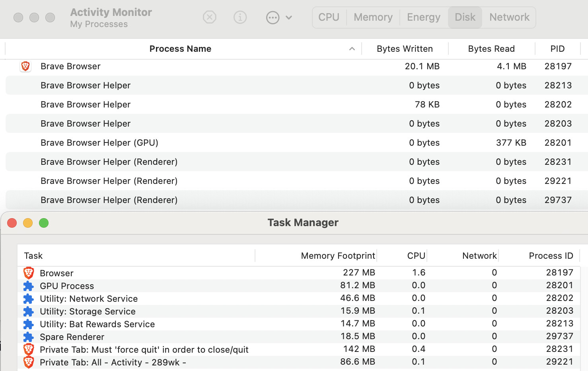The width and height of the screenshot is (588, 371).
Task: Click puzzle icon beside Utility: Bat Rewards Service
Action: [x=28, y=324]
